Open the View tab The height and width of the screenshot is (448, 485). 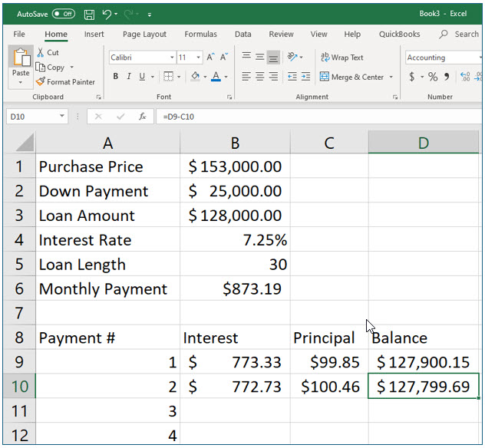(x=319, y=34)
